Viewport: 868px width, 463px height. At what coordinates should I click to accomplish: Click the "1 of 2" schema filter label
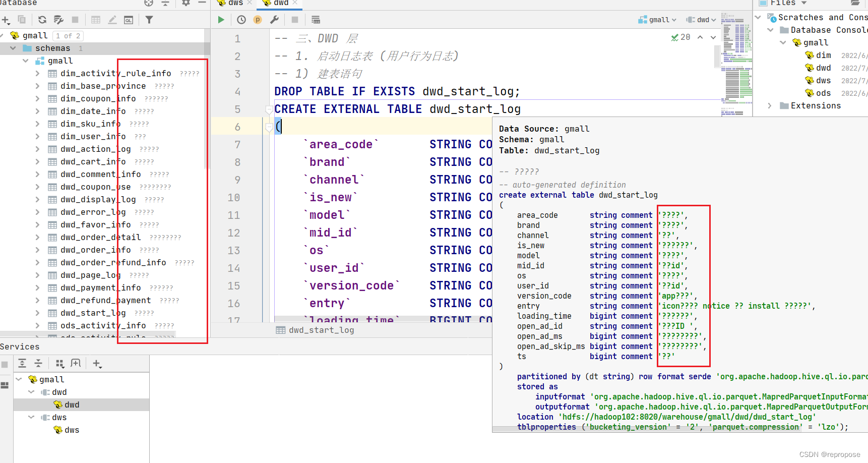pyautogui.click(x=68, y=36)
